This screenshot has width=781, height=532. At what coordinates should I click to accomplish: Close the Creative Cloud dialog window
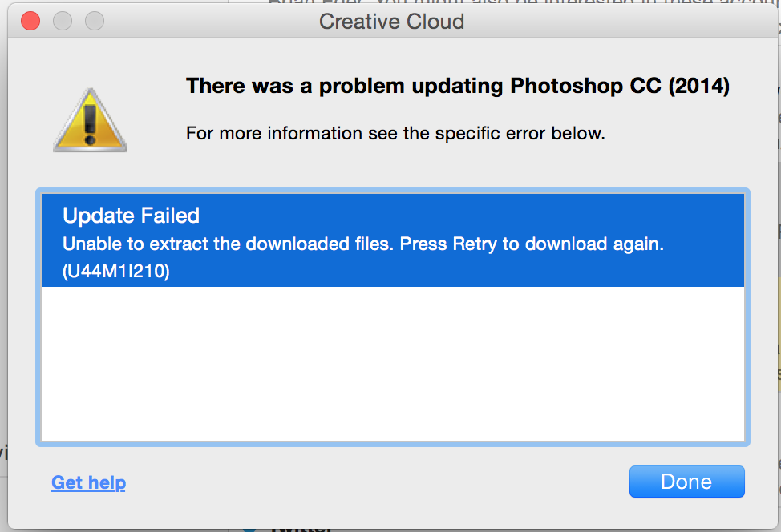click(x=30, y=20)
